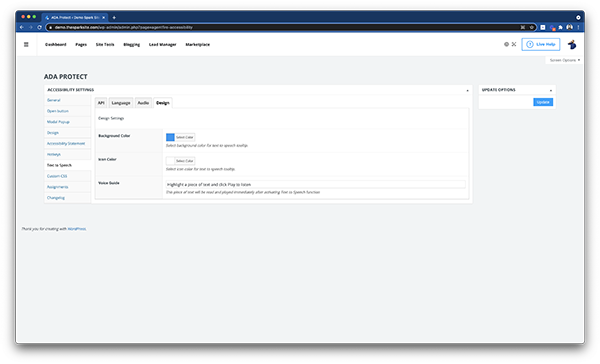Screen dimensions: 600x364
Task: Click Select Color for Background Color
Action: point(184,137)
